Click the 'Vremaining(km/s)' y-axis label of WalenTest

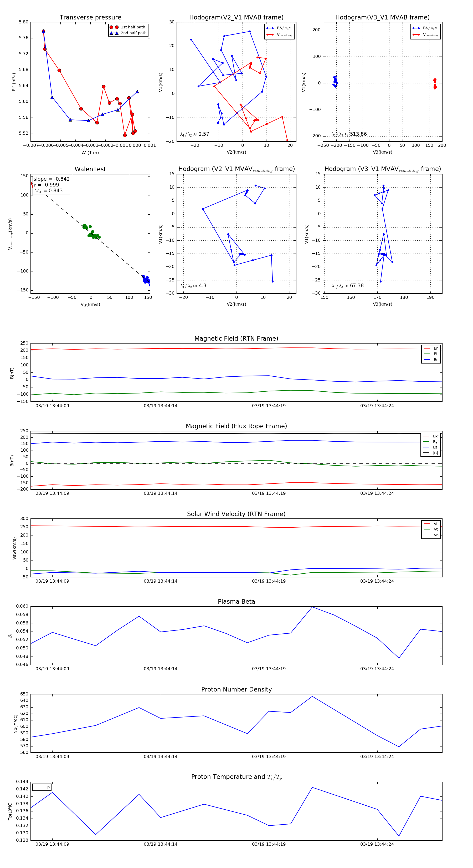pos(11,234)
